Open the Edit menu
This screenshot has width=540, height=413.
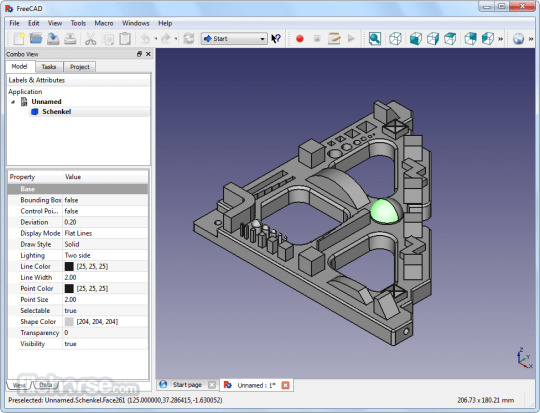click(33, 23)
